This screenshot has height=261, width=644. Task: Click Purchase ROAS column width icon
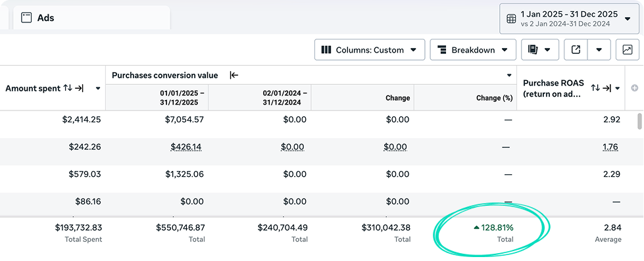tap(607, 88)
